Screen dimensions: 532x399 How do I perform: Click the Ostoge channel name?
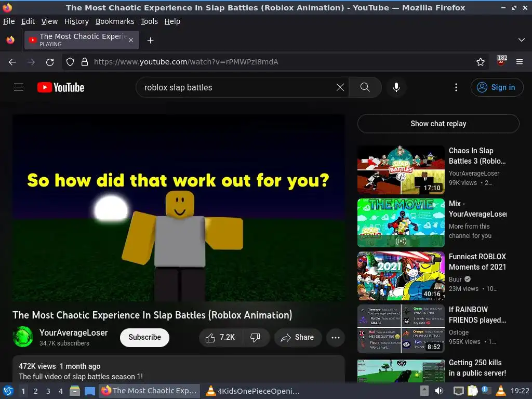pyautogui.click(x=459, y=332)
